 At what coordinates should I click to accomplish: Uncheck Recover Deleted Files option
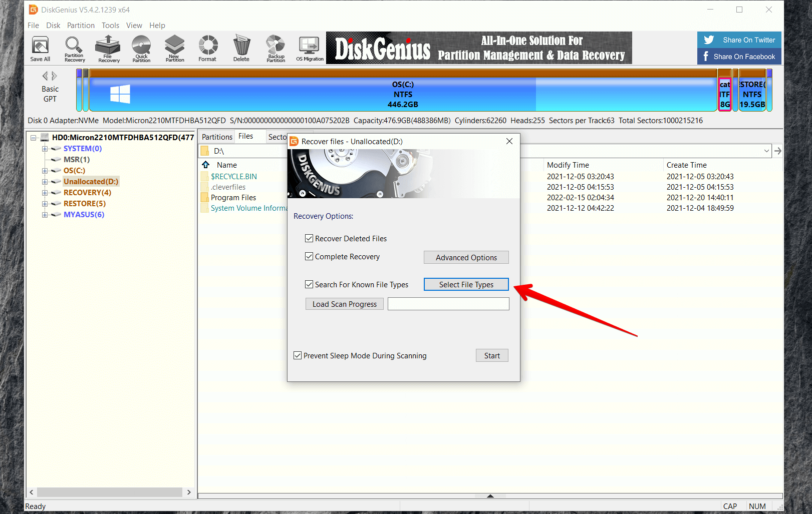coord(309,239)
